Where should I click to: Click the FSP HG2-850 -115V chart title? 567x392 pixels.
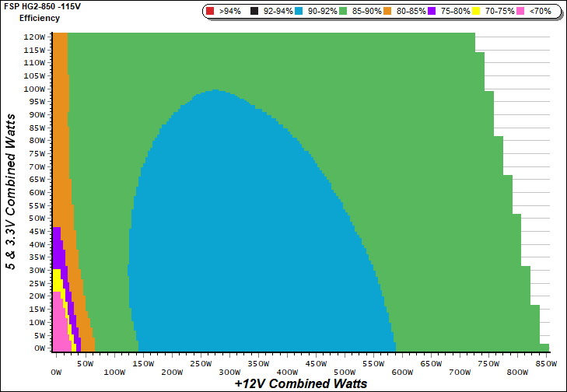44,6
